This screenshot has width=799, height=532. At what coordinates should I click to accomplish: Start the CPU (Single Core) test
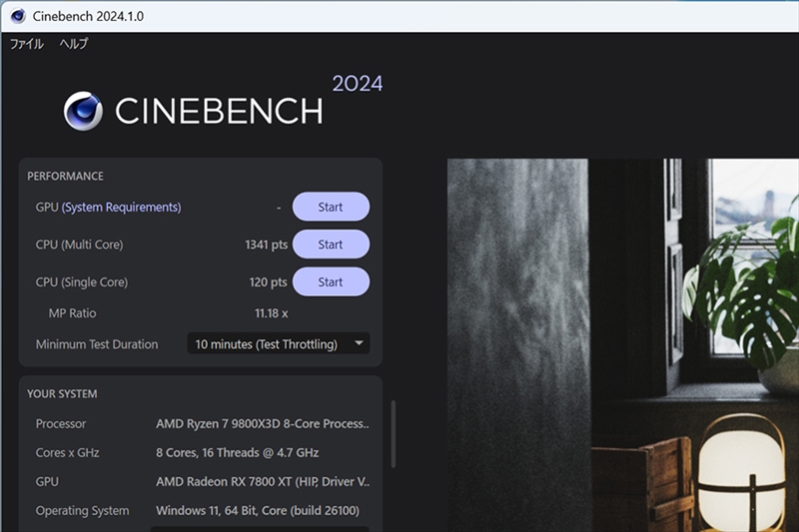[x=331, y=282]
